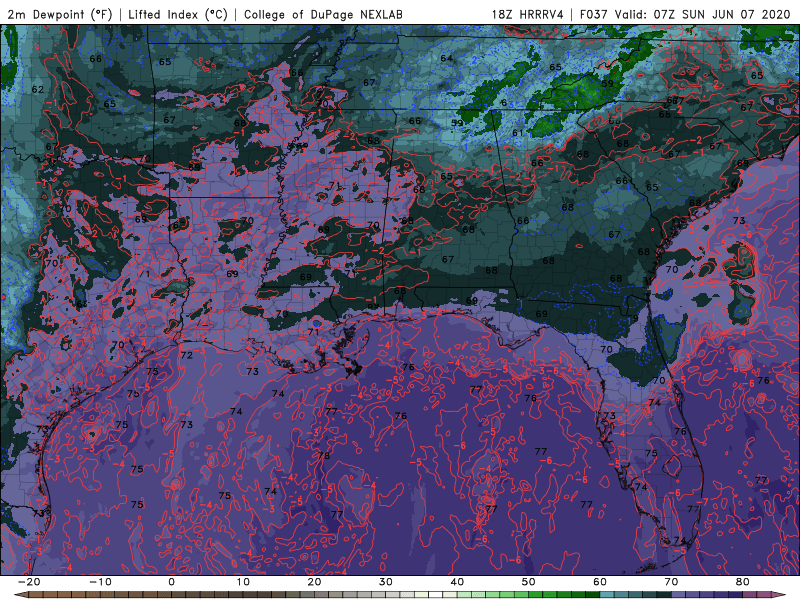This screenshot has width=800, height=600.
Task: Click the "60" color scale label
Action: click(600, 582)
